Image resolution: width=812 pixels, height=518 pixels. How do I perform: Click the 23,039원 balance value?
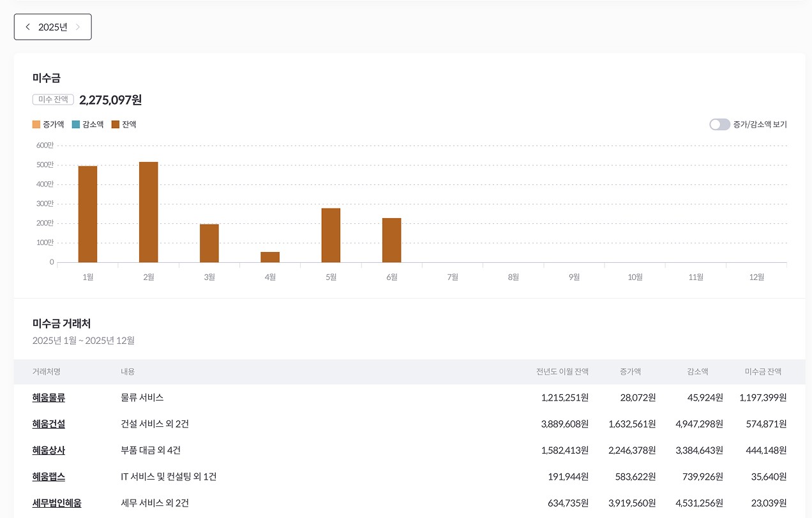tap(769, 503)
